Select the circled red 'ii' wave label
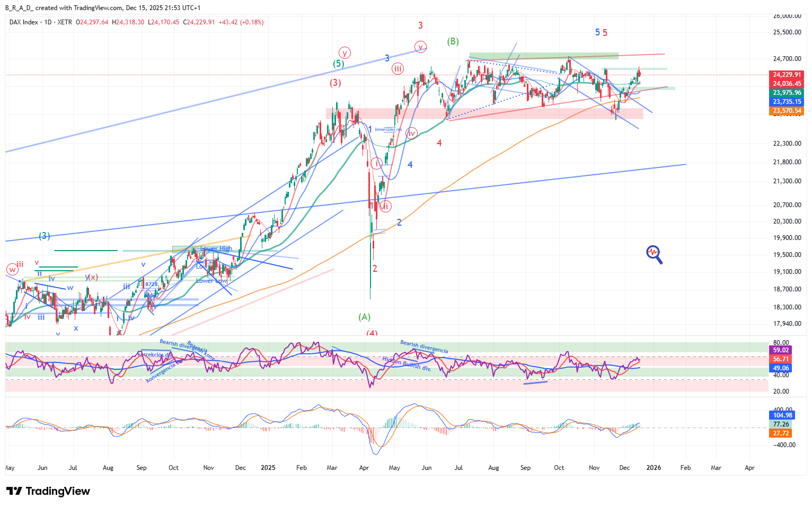The height and width of the screenshot is (507, 812). [385, 206]
